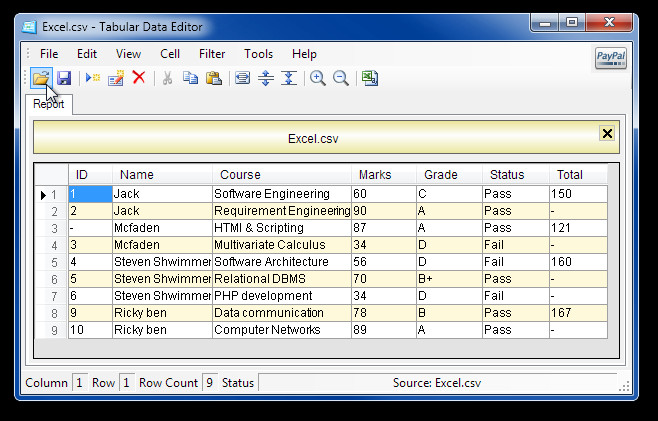Click the Open file folder icon

[40, 78]
